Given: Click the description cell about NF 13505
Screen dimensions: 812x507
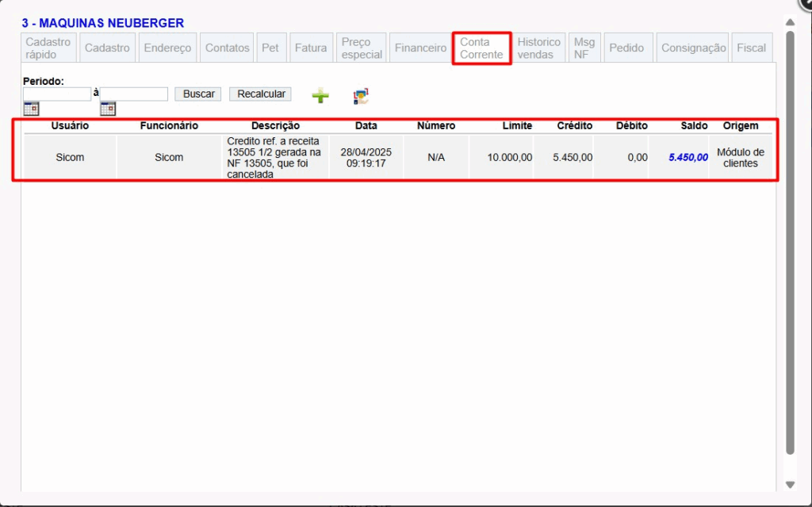Looking at the screenshot, I should (x=274, y=158).
